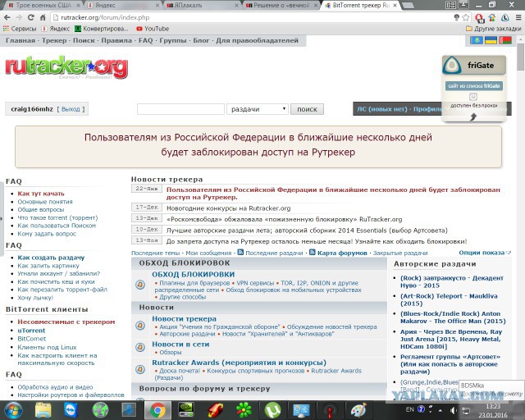Bookmark this page with the star icon

pos(466,17)
